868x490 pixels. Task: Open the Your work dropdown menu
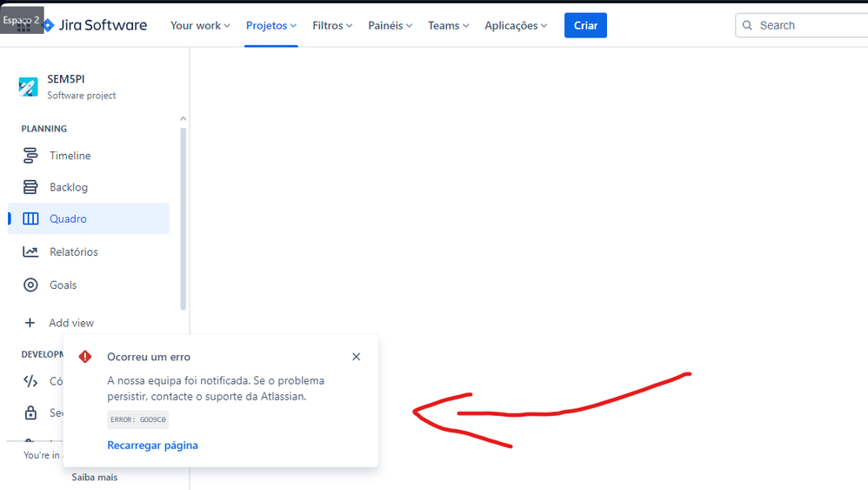[200, 25]
